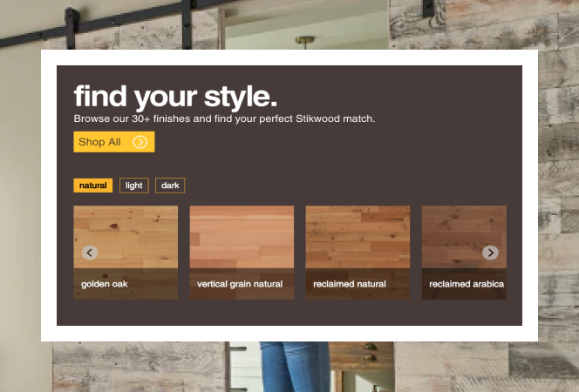579x392 pixels.
Task: Click the golden oak caption label
Action: [105, 284]
